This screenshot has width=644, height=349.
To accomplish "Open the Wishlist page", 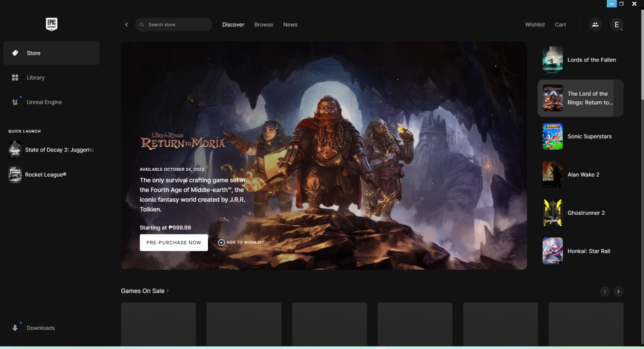I will [x=535, y=24].
